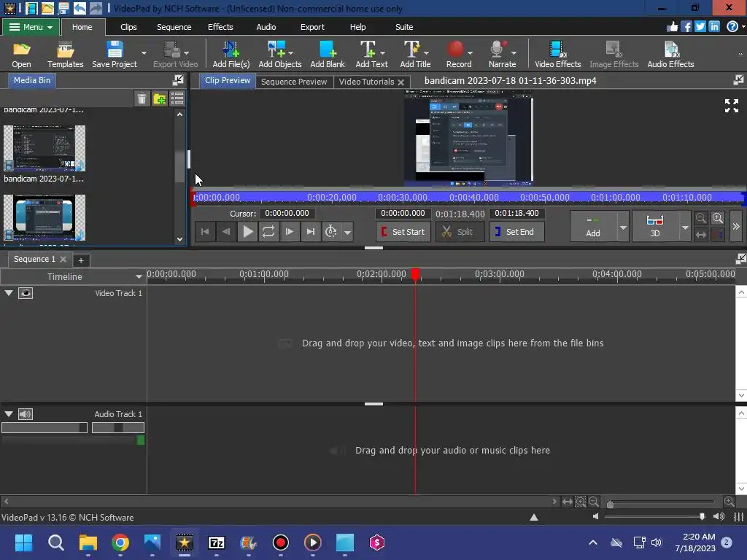Zoom in on the clip preview timeline

coord(718,218)
